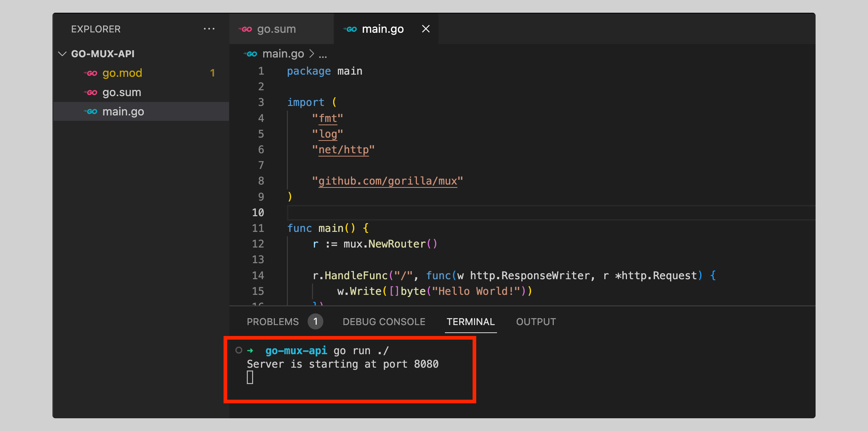Click the Go icon beside go.mod
The image size is (868, 431).
coord(91,73)
